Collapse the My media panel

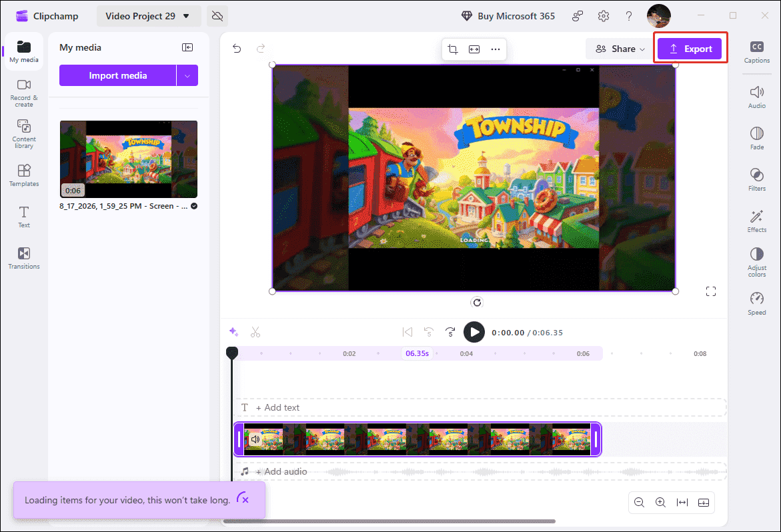187,47
